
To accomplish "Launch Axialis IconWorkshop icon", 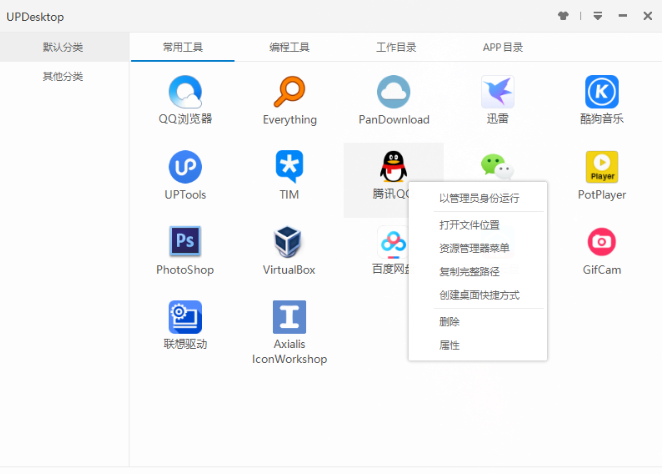I will (x=289, y=317).
